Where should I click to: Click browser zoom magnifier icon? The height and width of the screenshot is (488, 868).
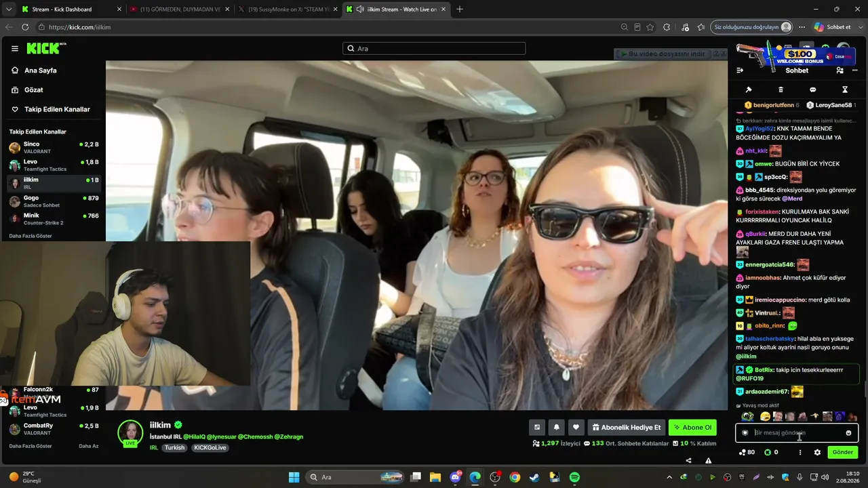click(625, 27)
